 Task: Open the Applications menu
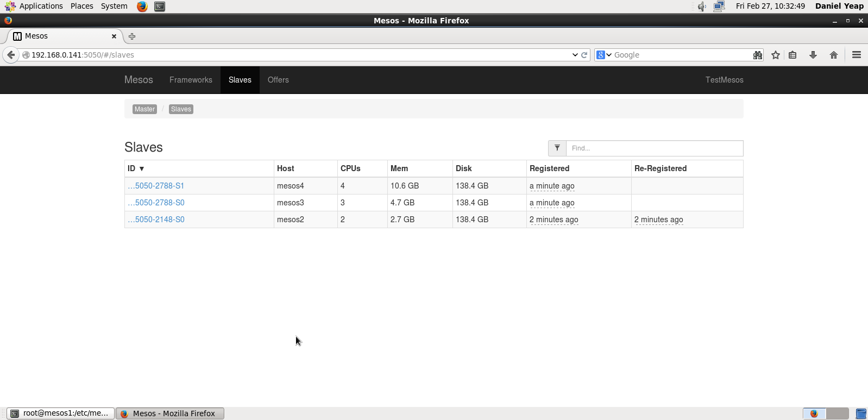point(41,6)
